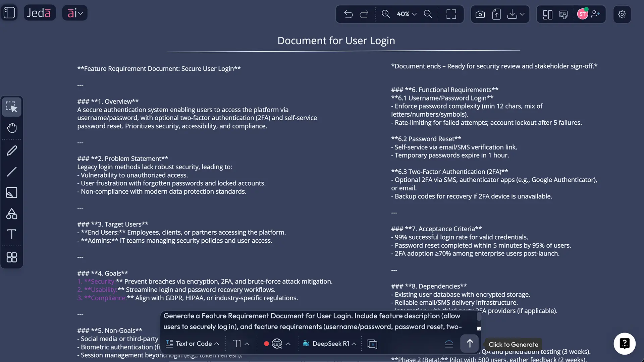644x362 pixels.
Task: Zoom out of the canvas
Action: click(428, 14)
